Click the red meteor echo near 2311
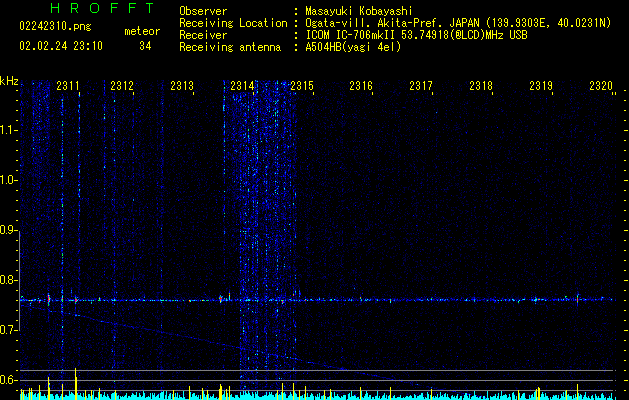The image size is (629, 400). point(75,300)
